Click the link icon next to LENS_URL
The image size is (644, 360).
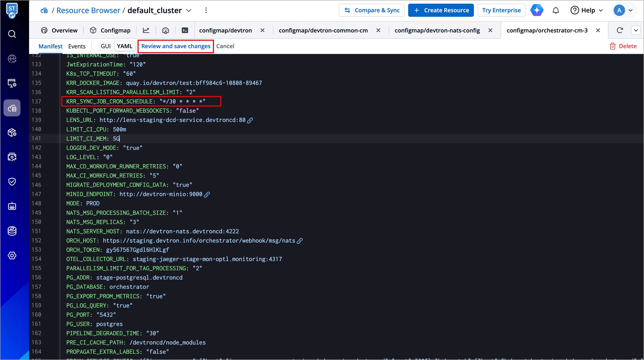pos(250,120)
